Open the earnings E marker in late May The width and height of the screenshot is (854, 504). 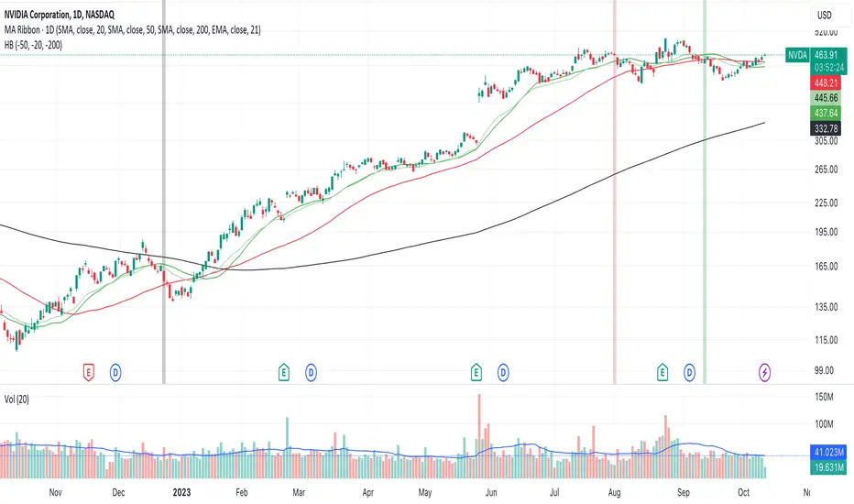click(476, 373)
